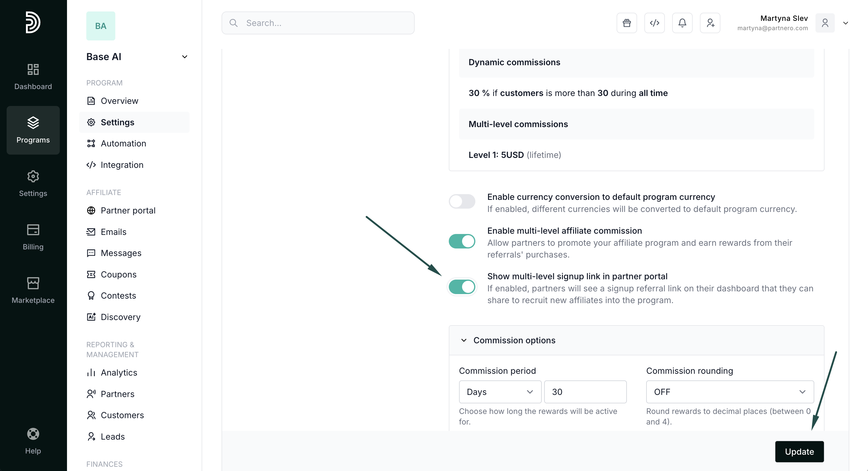Screen dimensions: 868x471
Task: Open the Days commission period dropdown
Action: click(x=500, y=392)
